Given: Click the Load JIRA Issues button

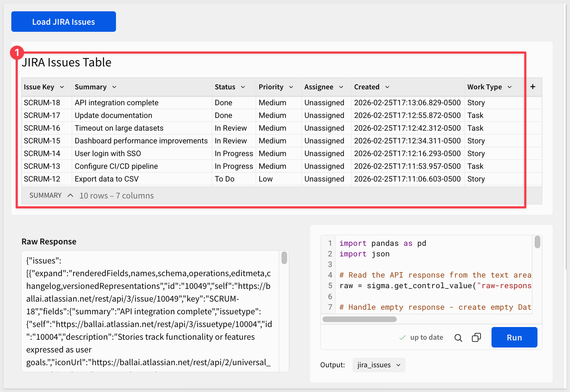Looking at the screenshot, I should click(64, 22).
